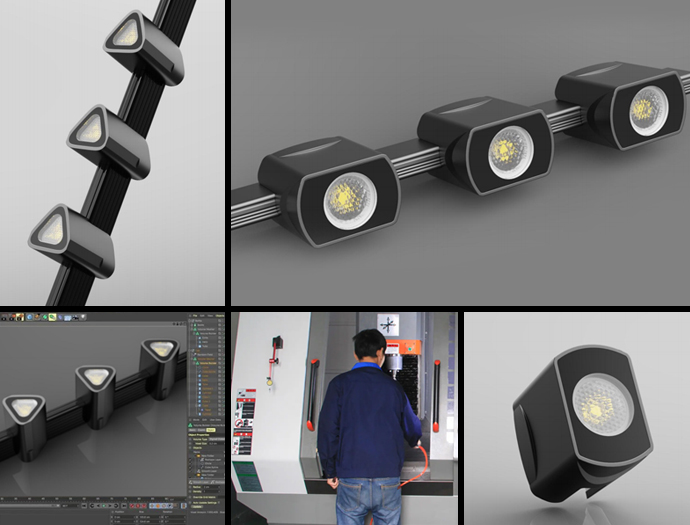This screenshot has height=525, width=690.
Task: Open the File menu of Object Manager
Action: click(x=195, y=316)
